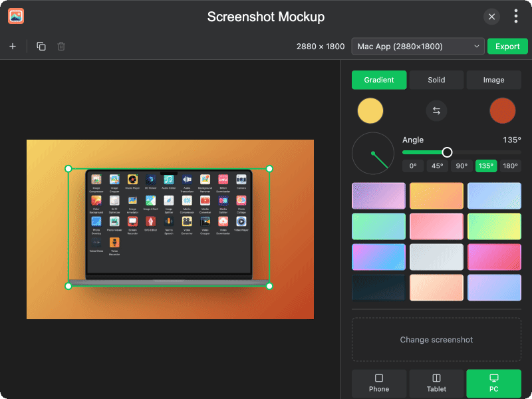Screen dimensions: 532x399
Task: Click the Angle slider handle
Action: [x=447, y=152]
